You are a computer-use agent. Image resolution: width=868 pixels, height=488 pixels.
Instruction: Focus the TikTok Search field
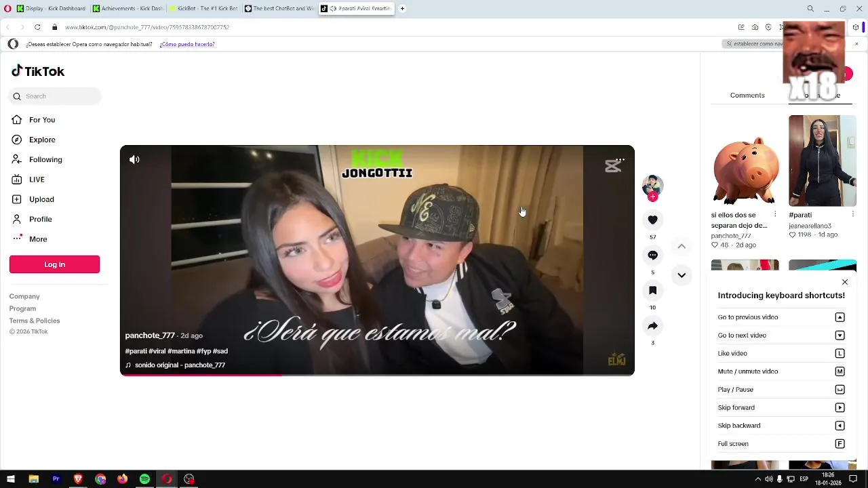[x=56, y=96]
